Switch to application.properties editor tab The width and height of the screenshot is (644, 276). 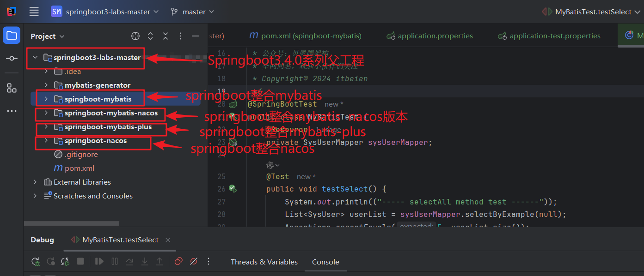tap(429, 36)
